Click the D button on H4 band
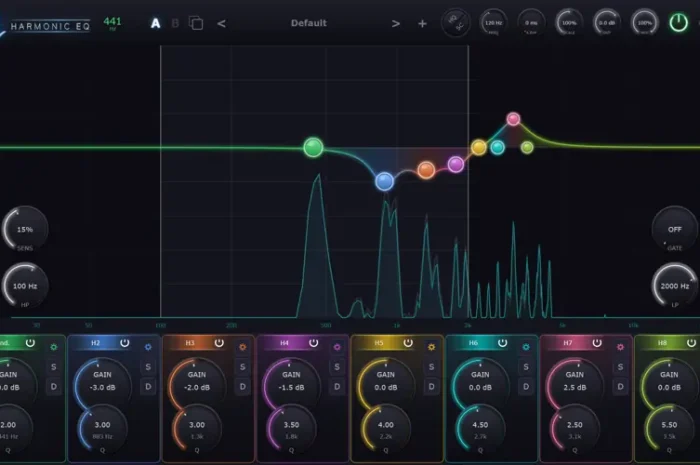The height and width of the screenshot is (465, 700). [337, 386]
